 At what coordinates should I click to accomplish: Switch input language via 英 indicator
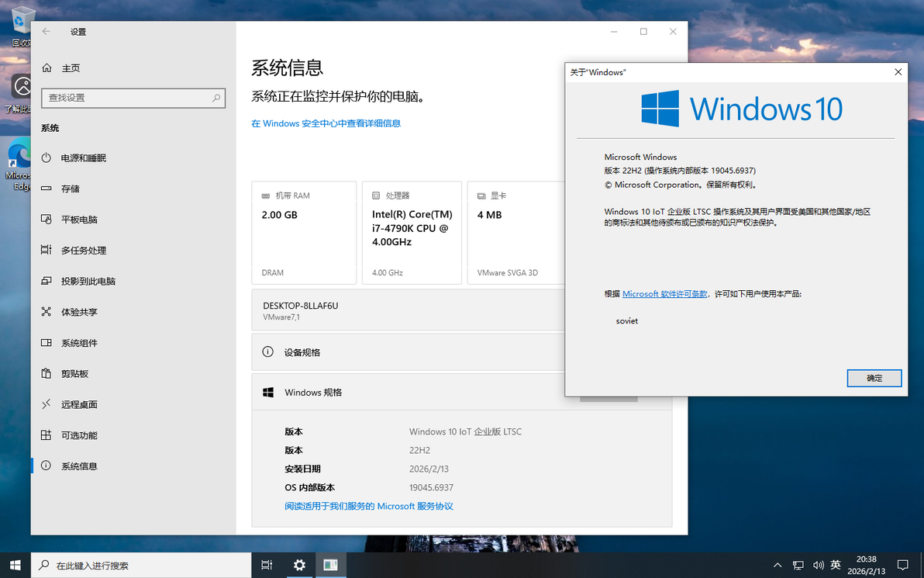(x=835, y=565)
